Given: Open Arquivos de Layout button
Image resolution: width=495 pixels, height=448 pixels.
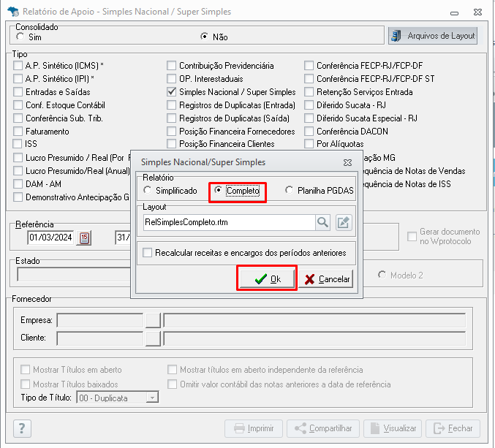Looking at the screenshot, I should [x=433, y=36].
